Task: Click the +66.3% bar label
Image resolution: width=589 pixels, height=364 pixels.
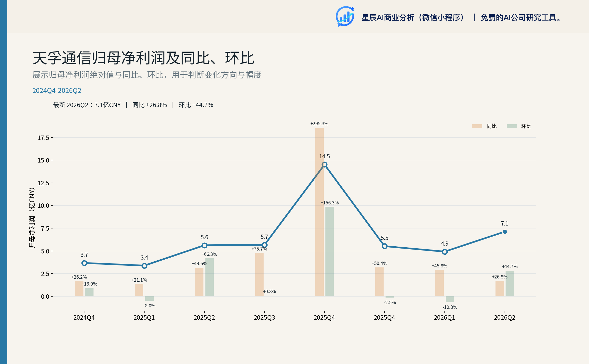Action: point(209,254)
